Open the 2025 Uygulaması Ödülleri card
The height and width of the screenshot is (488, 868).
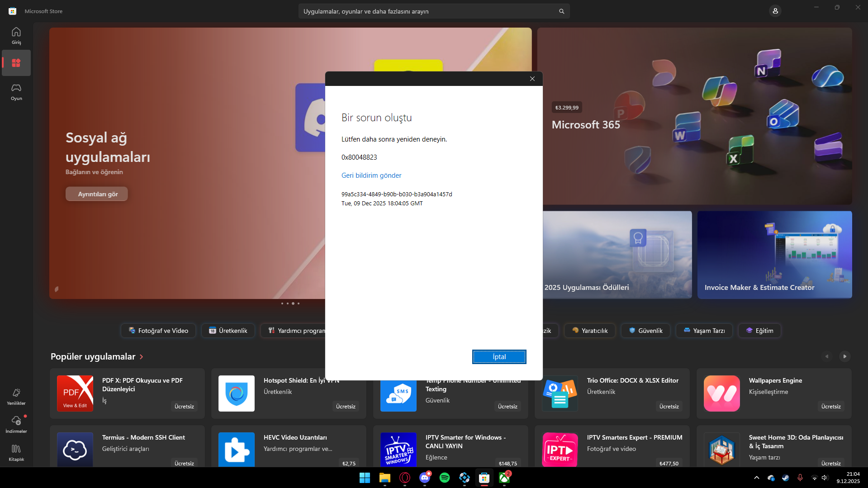coord(617,255)
